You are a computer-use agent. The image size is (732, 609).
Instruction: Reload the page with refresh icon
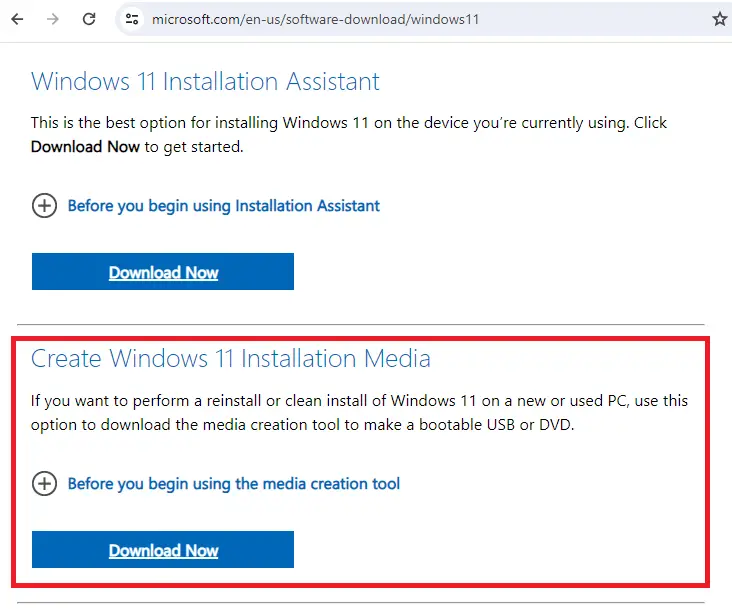89,19
